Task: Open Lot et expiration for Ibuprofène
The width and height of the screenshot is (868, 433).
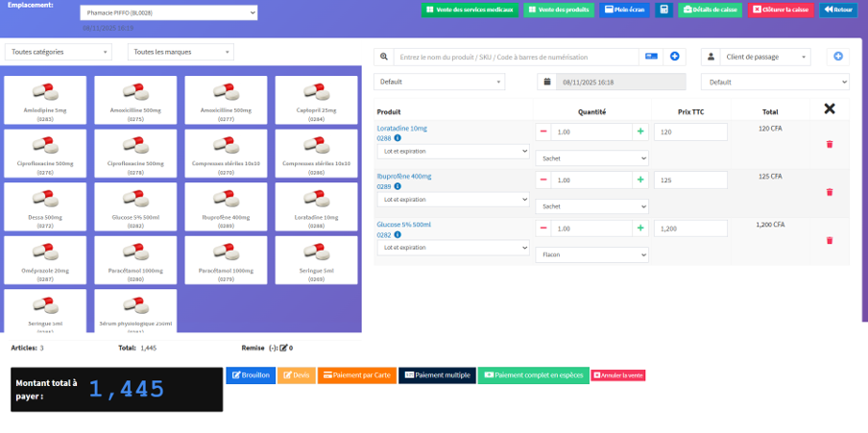Action: tap(453, 200)
